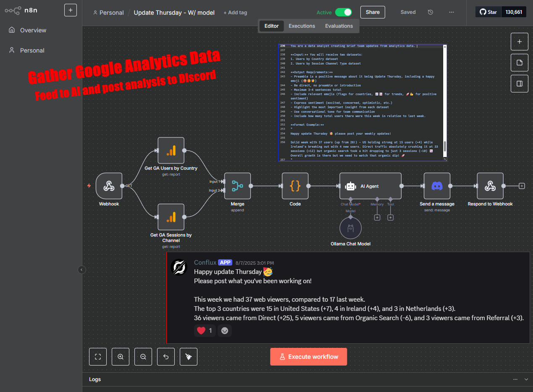The height and width of the screenshot is (392, 533).
Task: Click the add node plus button on the canvas
Action: [520, 42]
